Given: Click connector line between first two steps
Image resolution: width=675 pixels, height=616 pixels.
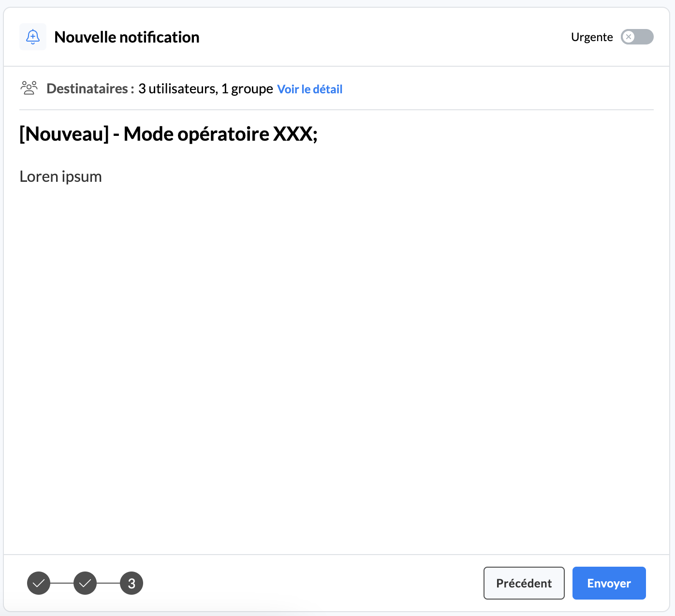Looking at the screenshot, I should 62,583.
